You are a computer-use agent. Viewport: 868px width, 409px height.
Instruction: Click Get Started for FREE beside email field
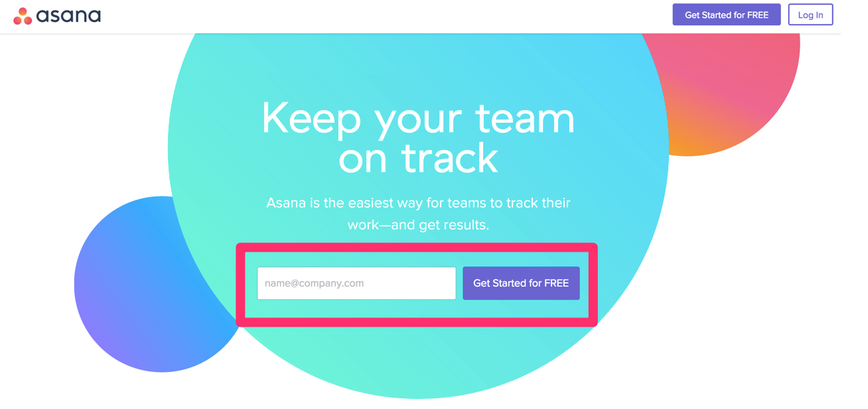click(x=521, y=284)
